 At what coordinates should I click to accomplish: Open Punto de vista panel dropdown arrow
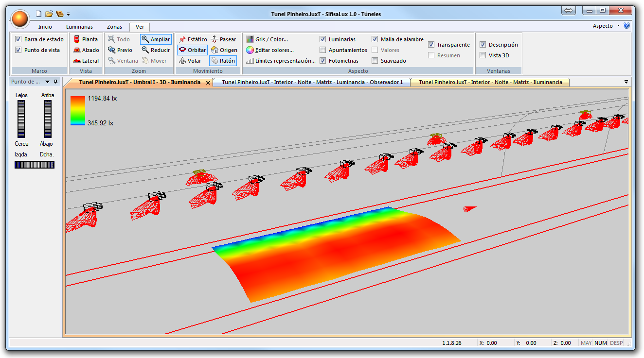click(x=48, y=82)
